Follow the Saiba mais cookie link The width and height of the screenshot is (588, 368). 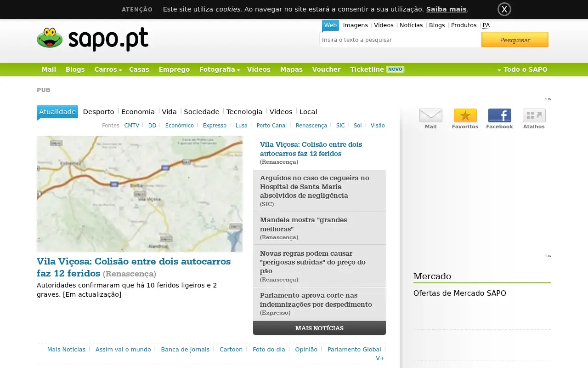pos(446,9)
